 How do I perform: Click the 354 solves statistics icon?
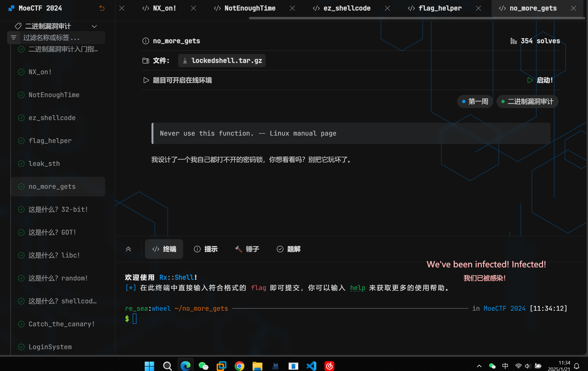point(514,41)
